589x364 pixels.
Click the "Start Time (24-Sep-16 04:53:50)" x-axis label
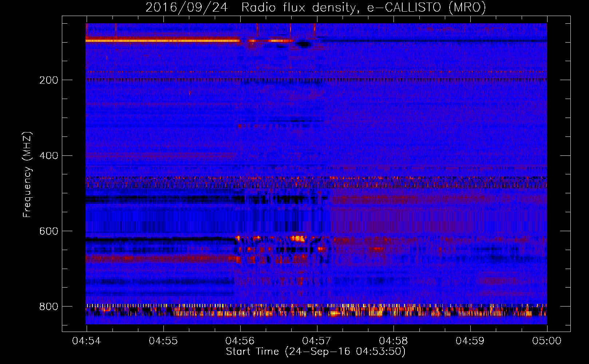coord(316,352)
